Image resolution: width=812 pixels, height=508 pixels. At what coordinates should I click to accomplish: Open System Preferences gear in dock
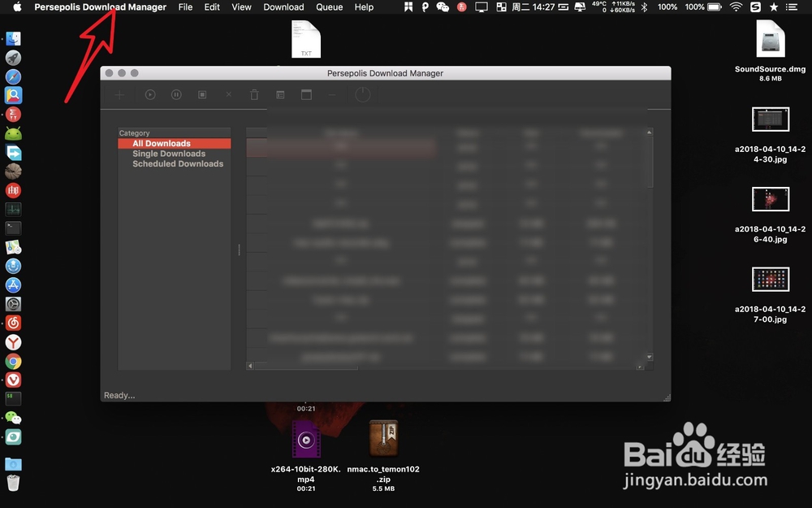click(13, 304)
